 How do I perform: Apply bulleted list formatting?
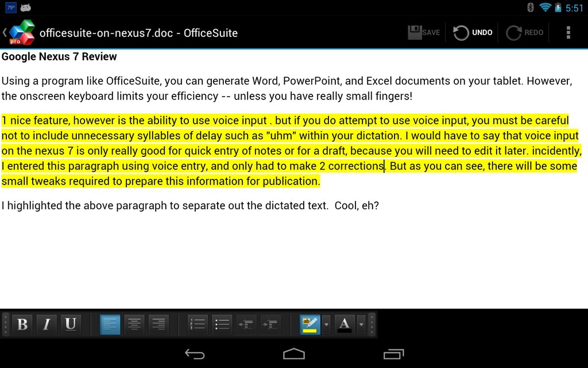click(222, 324)
